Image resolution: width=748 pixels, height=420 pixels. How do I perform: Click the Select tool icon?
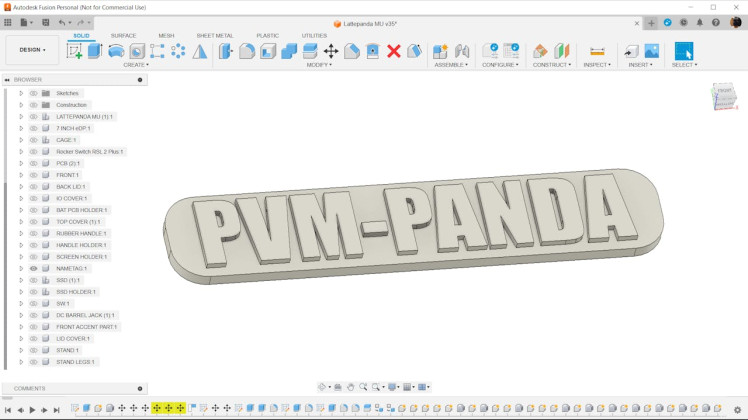tap(684, 51)
